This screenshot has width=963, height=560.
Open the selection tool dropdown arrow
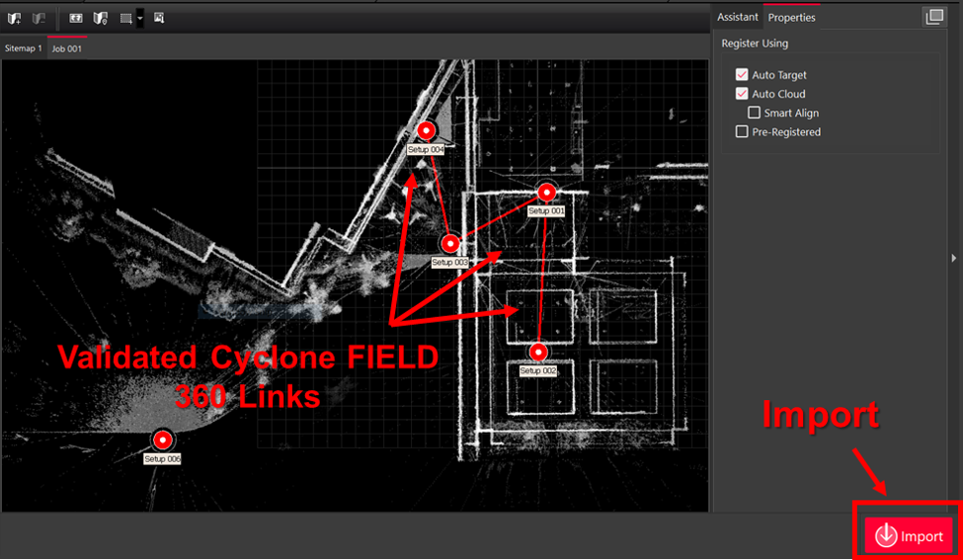[140, 18]
